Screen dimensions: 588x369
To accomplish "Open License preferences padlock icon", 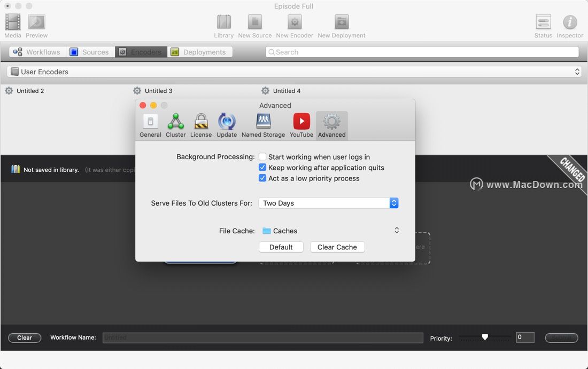I will point(201,121).
